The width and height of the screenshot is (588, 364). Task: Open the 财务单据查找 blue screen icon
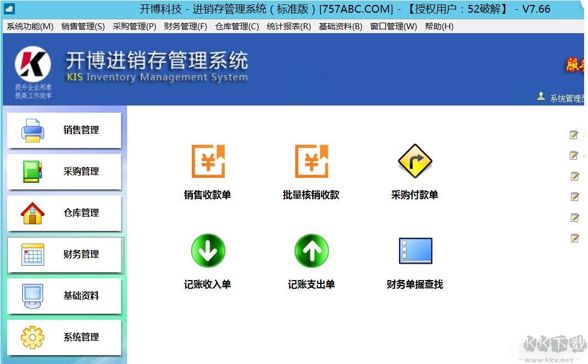click(x=416, y=250)
